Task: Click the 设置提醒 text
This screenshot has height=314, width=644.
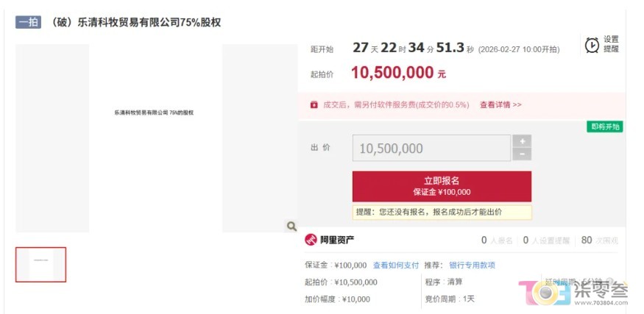Action: (611, 44)
